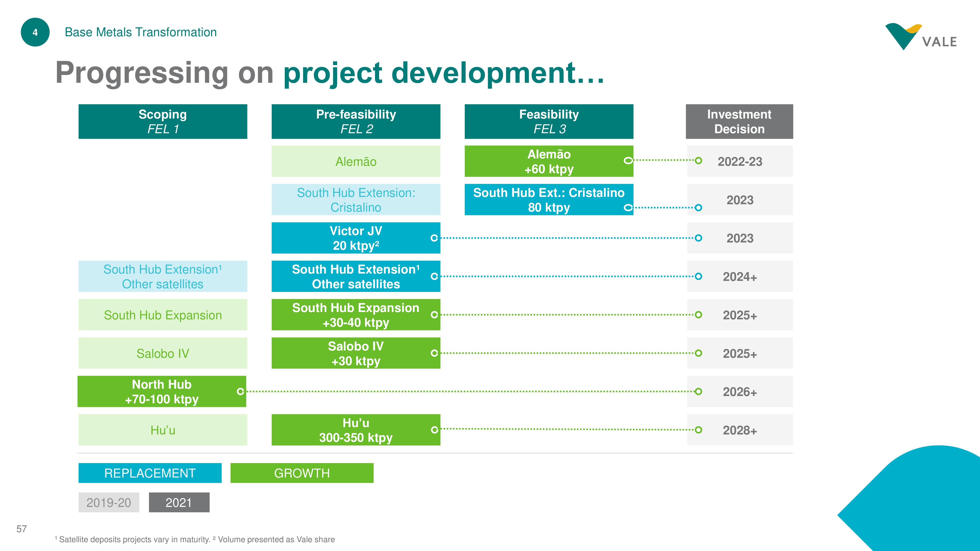The image size is (980, 551).
Task: Click the end marker beside 2026+
Action: [698, 391]
